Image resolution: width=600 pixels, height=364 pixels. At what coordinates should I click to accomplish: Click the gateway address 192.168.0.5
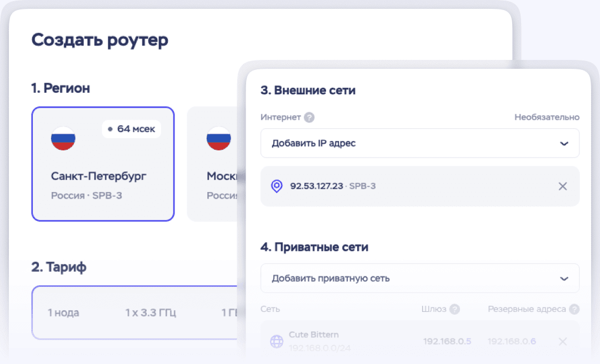click(x=447, y=341)
